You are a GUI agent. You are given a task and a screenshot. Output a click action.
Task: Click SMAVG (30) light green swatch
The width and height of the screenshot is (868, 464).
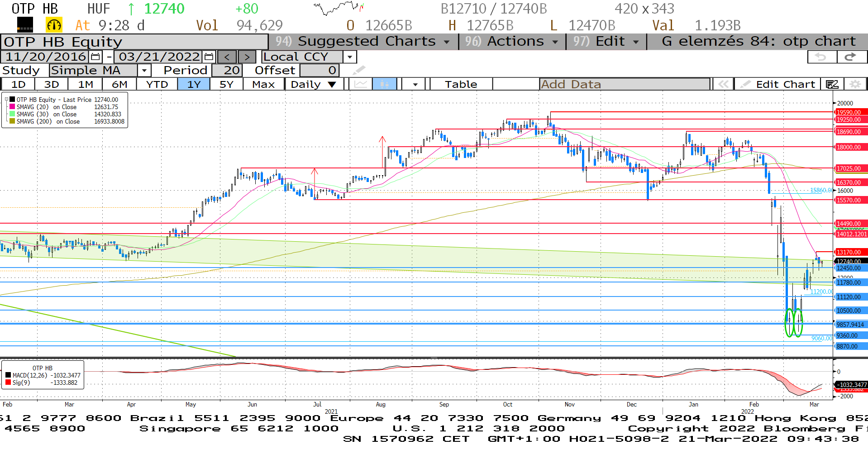point(12,114)
